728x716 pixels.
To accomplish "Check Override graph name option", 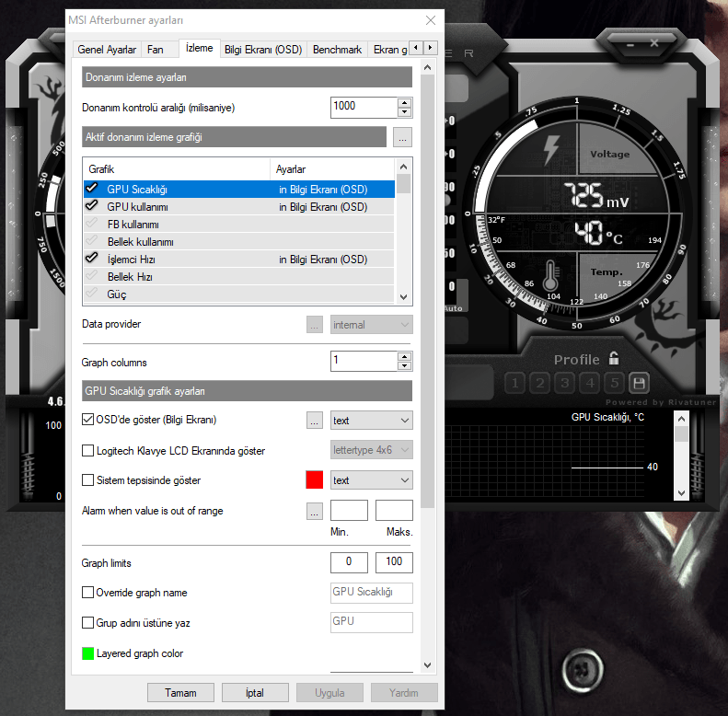I will (87, 592).
